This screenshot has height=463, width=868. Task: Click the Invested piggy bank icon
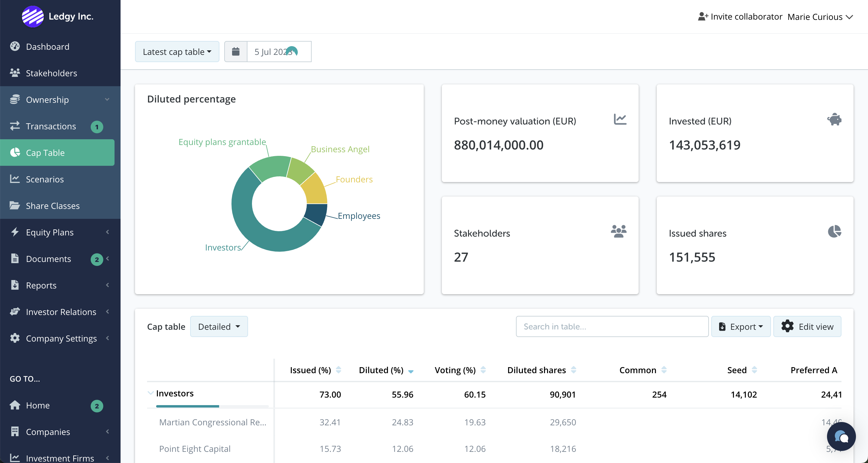coord(834,119)
